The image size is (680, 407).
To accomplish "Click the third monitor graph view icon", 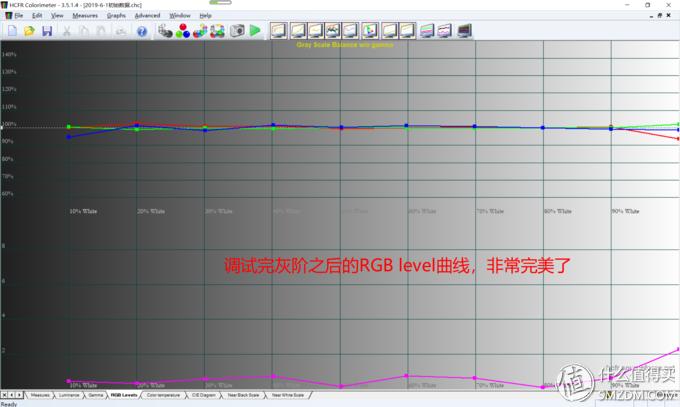I will coord(315,31).
